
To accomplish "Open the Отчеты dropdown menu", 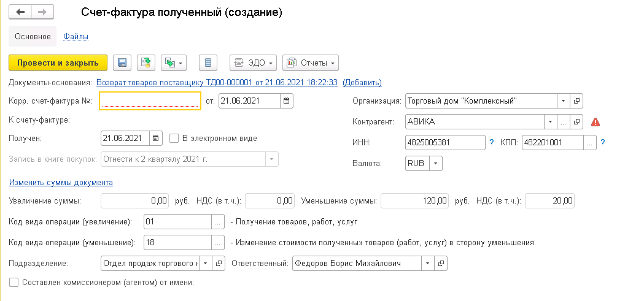I will (311, 63).
